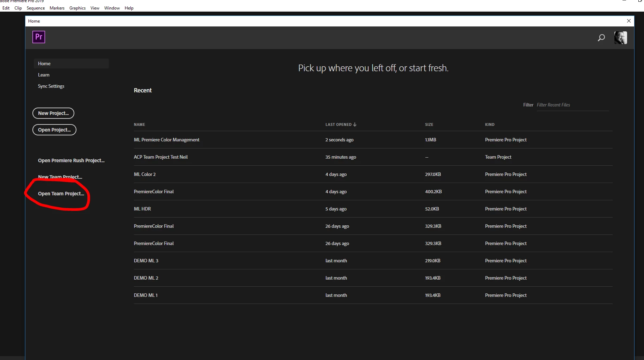Sort by LAST OPENED column header
Screen dimensions: 644x360
pyautogui.click(x=339, y=124)
